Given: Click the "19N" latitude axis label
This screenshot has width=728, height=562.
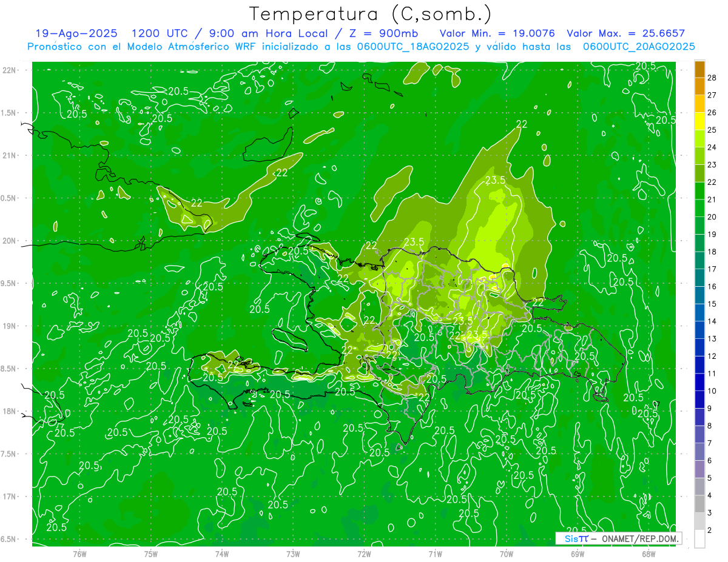Looking at the screenshot, I should coord(9,326).
